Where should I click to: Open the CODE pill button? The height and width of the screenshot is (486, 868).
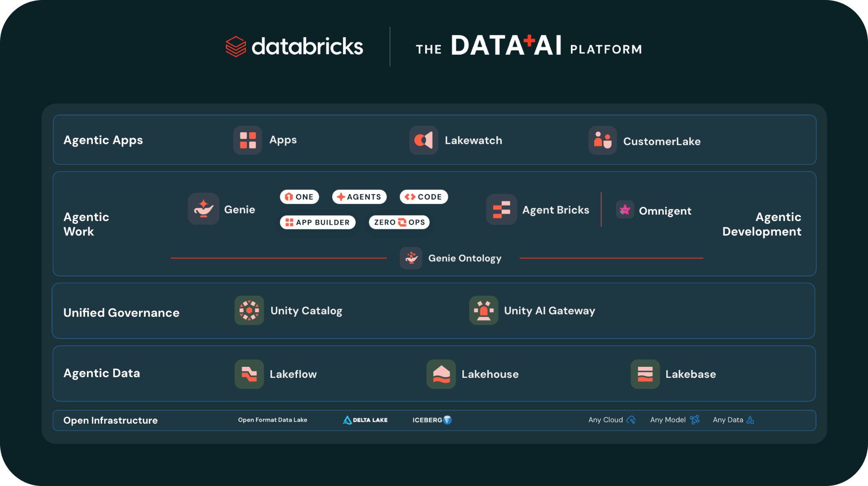click(x=423, y=197)
